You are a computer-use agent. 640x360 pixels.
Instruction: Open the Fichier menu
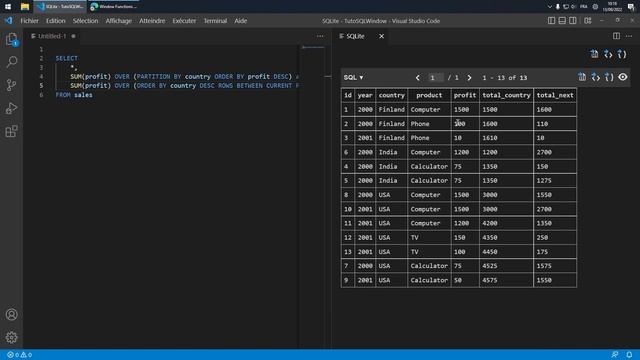pos(29,21)
